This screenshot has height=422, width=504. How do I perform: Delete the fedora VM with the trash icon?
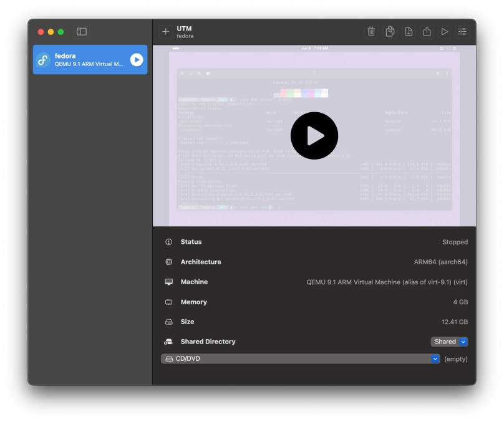[x=371, y=31]
